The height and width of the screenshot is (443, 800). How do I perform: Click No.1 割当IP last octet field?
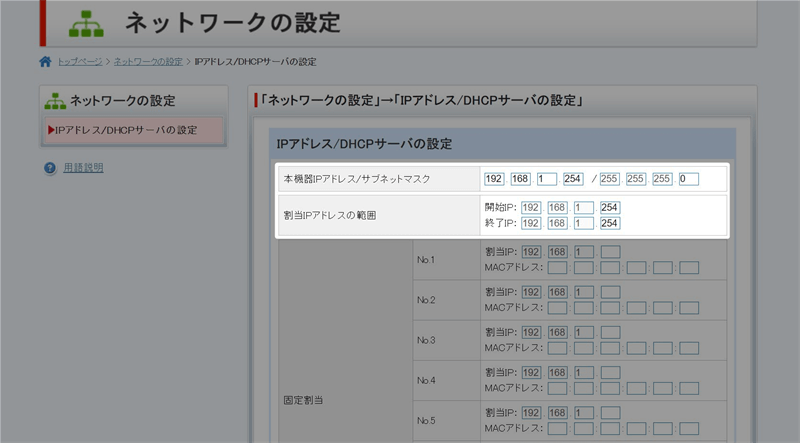point(610,252)
